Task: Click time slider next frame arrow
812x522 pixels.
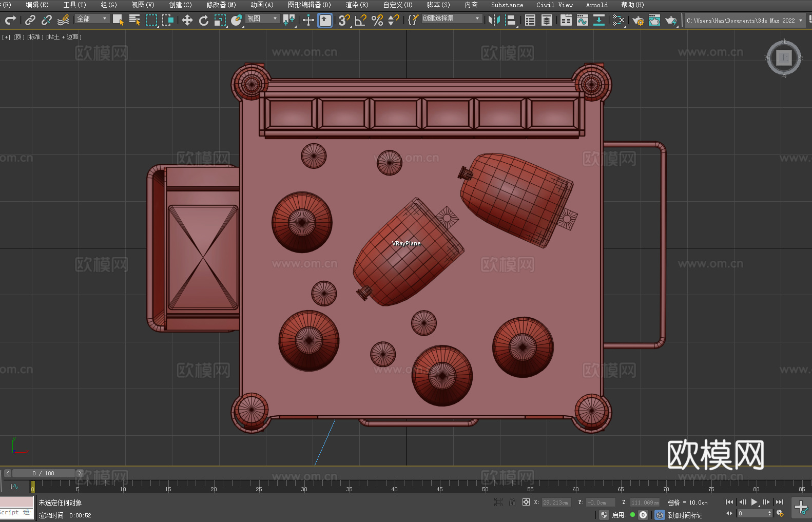Action: (80, 473)
